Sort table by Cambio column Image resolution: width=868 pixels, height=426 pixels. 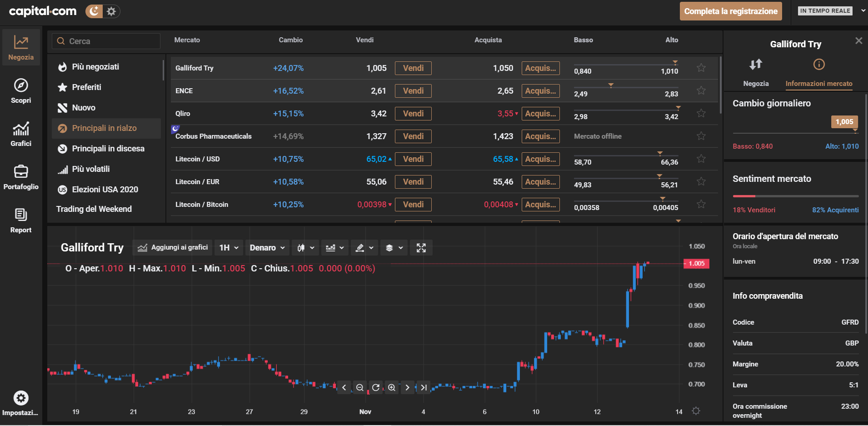[x=290, y=40]
